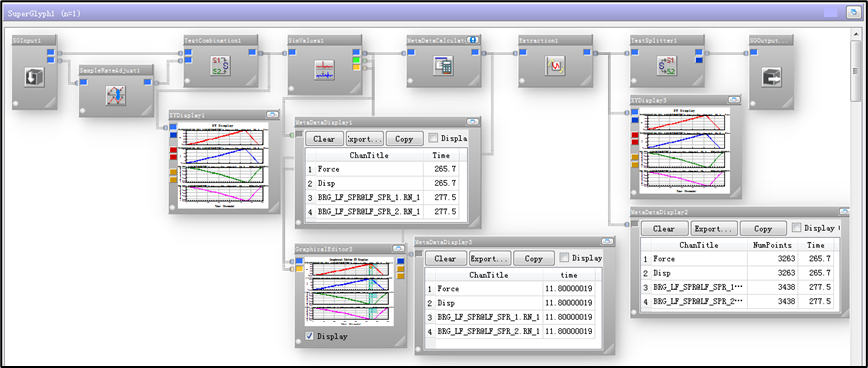Click the SGInput1 status circle indicator

(x=17, y=104)
